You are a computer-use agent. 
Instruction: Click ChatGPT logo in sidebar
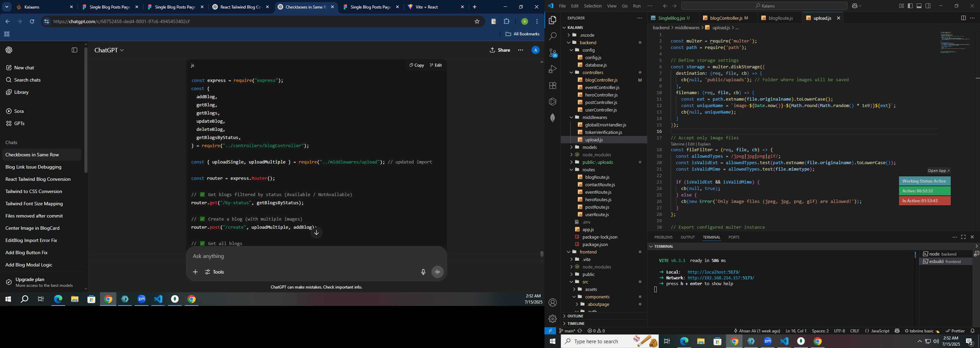(x=9, y=50)
